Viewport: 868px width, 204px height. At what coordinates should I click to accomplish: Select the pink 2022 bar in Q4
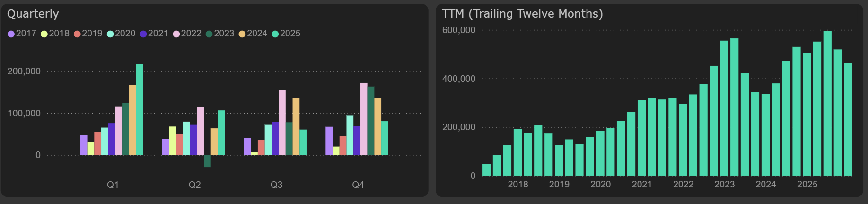point(364,119)
